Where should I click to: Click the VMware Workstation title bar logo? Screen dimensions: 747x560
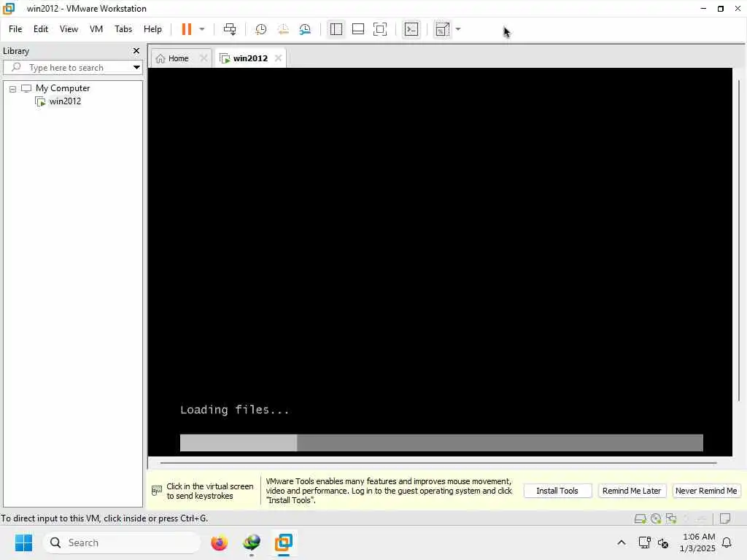click(9, 9)
